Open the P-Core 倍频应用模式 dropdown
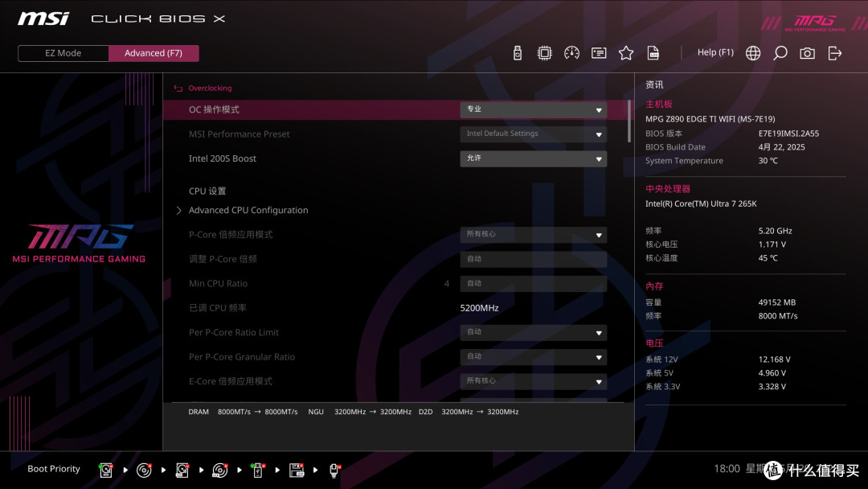The width and height of the screenshot is (868, 489). coord(533,235)
